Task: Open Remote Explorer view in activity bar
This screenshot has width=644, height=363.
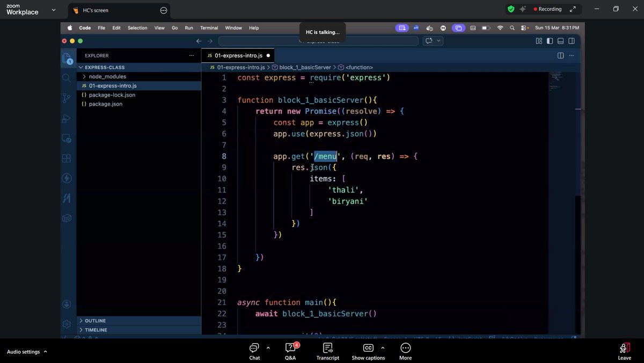Action: (67, 139)
